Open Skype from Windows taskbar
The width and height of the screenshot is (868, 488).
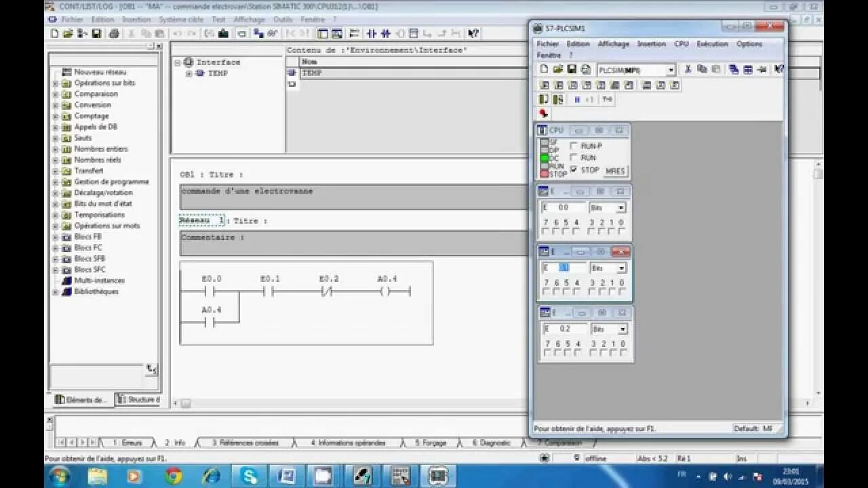249,476
